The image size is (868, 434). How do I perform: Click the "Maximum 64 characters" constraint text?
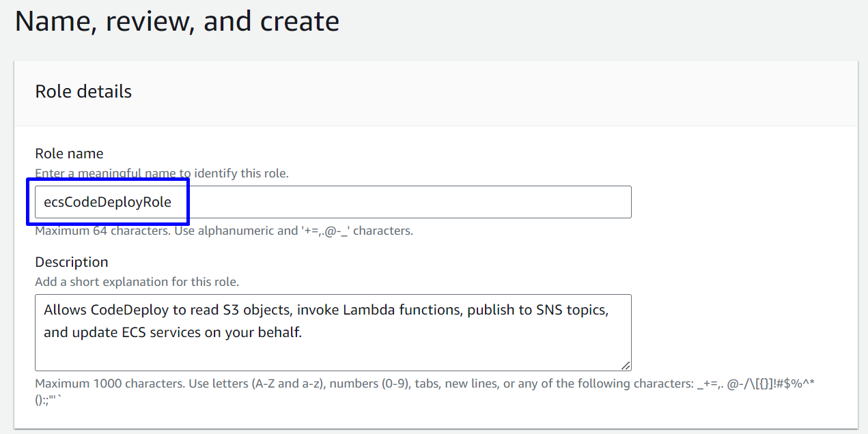(224, 231)
